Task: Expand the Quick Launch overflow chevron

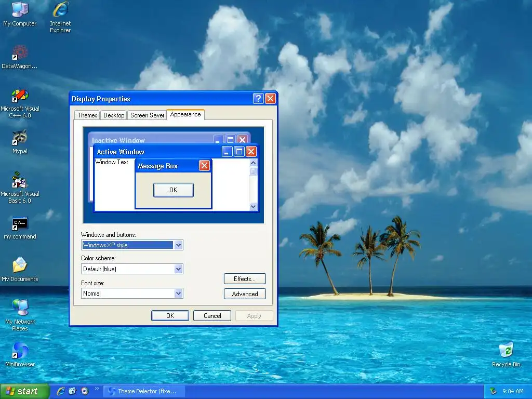Action: coord(97,389)
